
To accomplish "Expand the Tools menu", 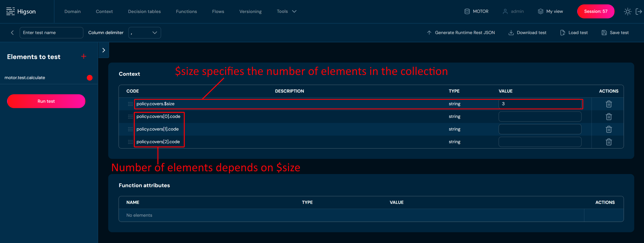I will tap(286, 11).
